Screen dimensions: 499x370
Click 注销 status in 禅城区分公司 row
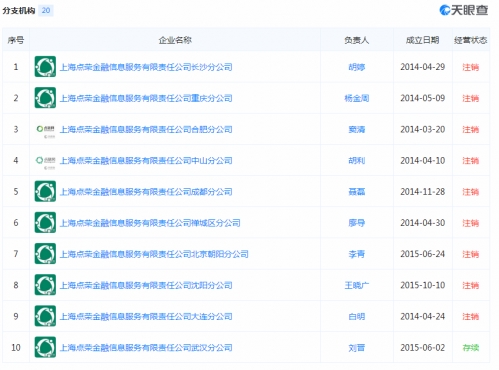[471, 223]
